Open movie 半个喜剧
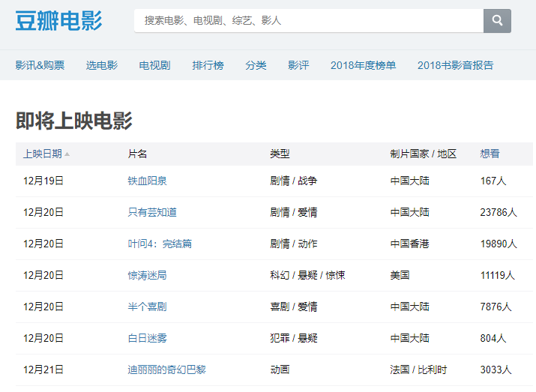This screenshot has height=392, width=536. coord(147,307)
